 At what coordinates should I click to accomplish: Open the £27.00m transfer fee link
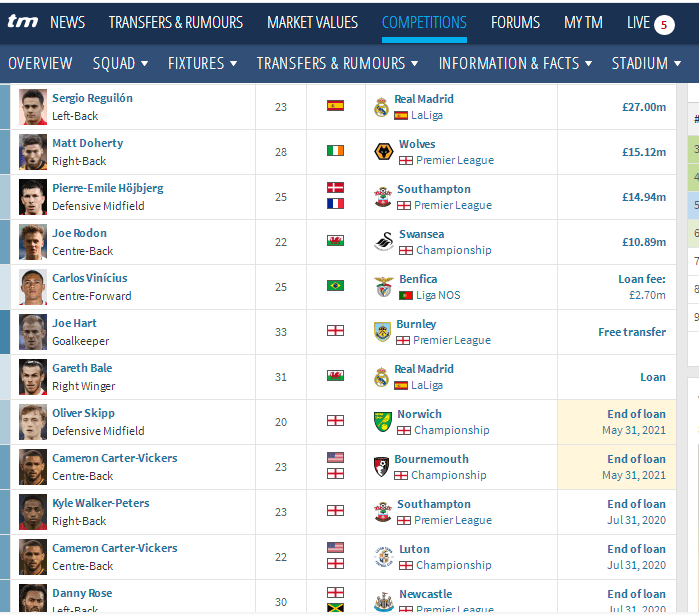[x=644, y=107]
